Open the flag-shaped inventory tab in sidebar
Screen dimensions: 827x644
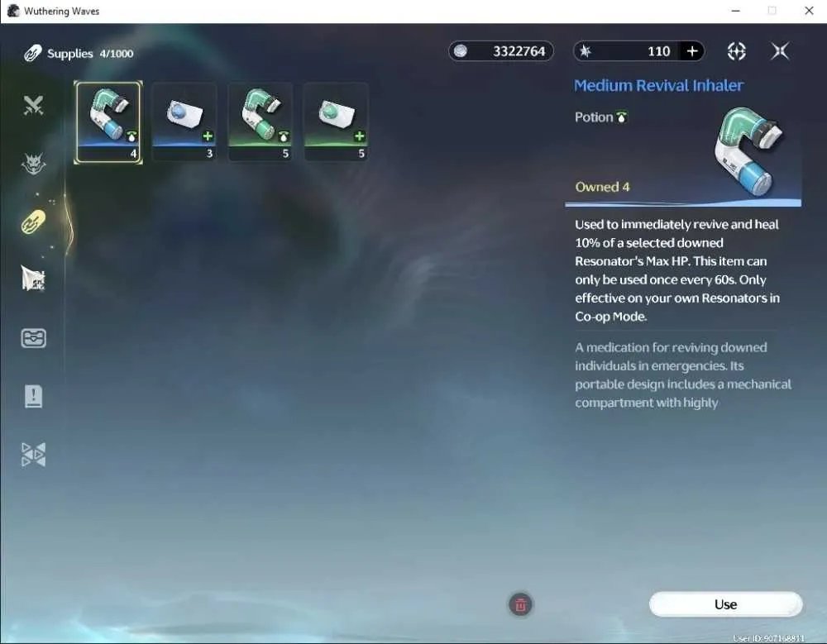[33, 278]
